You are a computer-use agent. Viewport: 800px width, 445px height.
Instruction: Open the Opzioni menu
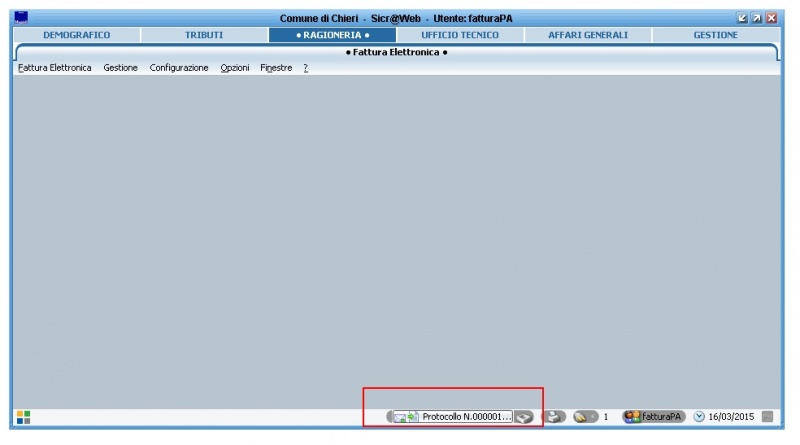[235, 68]
